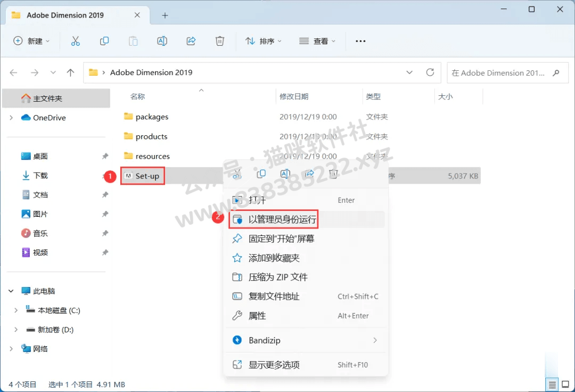Choose 打开 in the context menu
Image resolution: width=575 pixels, height=392 pixels.
coord(306,200)
